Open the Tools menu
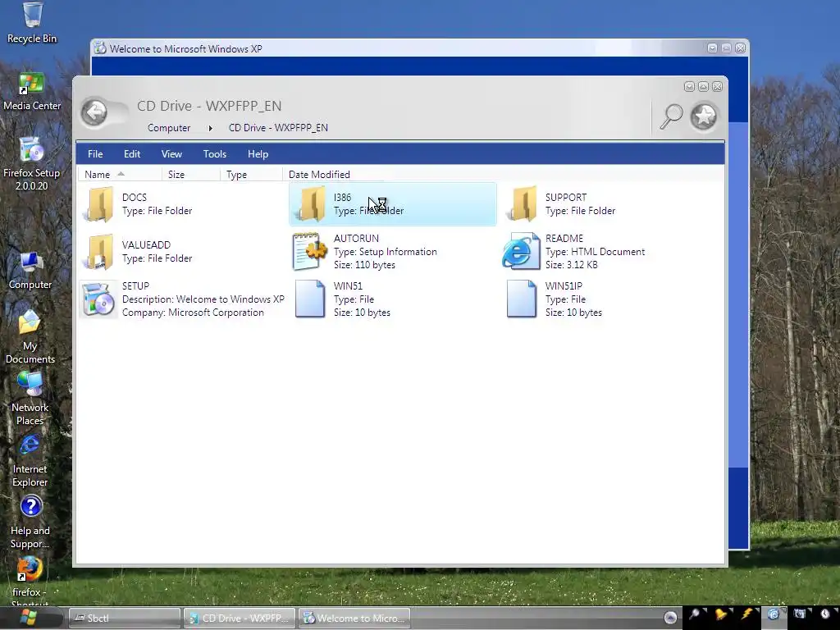The height and width of the screenshot is (630, 840). point(215,154)
